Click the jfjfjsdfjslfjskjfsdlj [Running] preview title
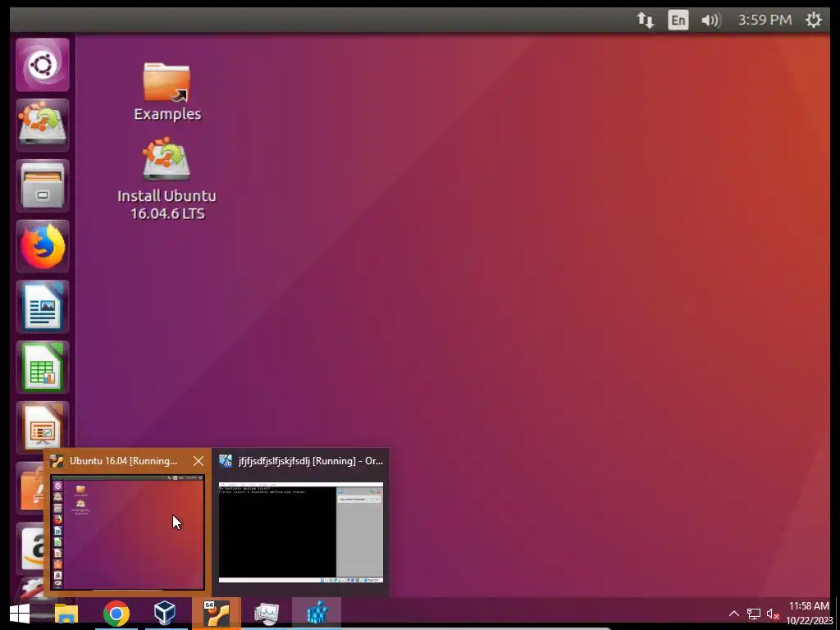The height and width of the screenshot is (630, 840). pos(311,461)
